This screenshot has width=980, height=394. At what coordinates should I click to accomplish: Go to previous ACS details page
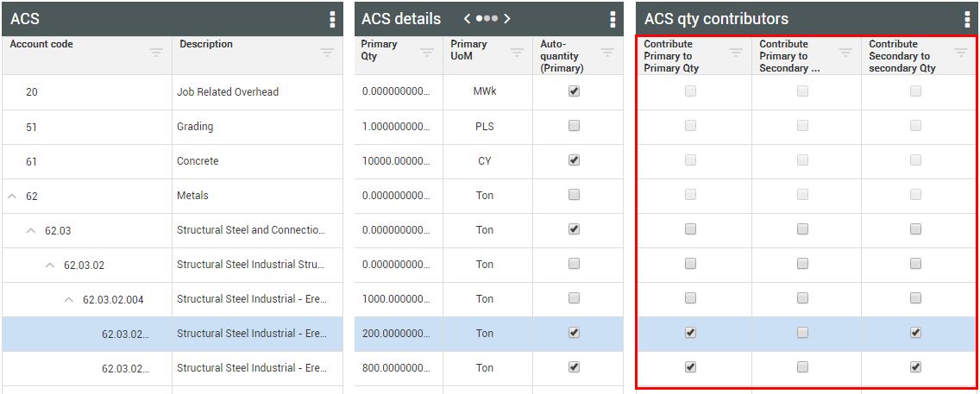467,19
